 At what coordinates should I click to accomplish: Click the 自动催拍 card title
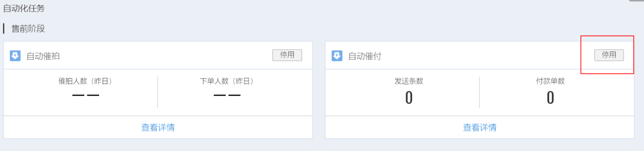click(43, 56)
